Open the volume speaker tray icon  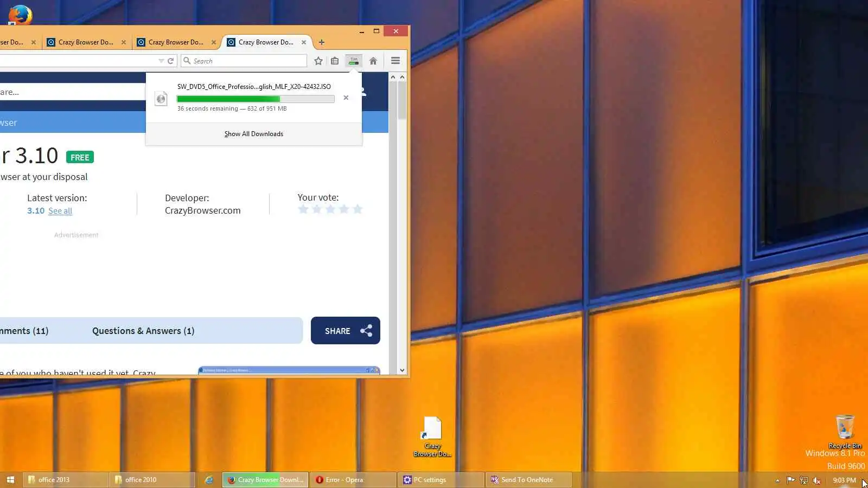click(x=816, y=480)
